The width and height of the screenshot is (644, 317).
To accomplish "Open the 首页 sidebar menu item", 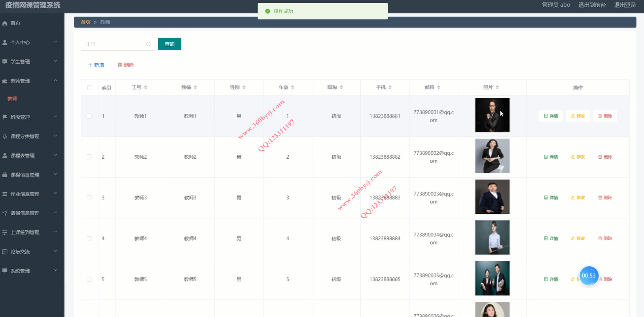I will pyautogui.click(x=32, y=23).
